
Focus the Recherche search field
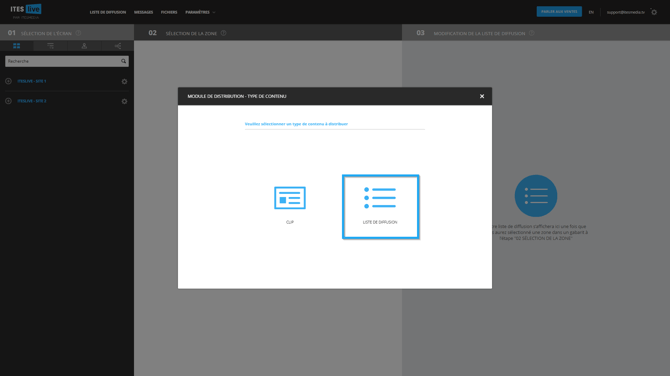63,61
